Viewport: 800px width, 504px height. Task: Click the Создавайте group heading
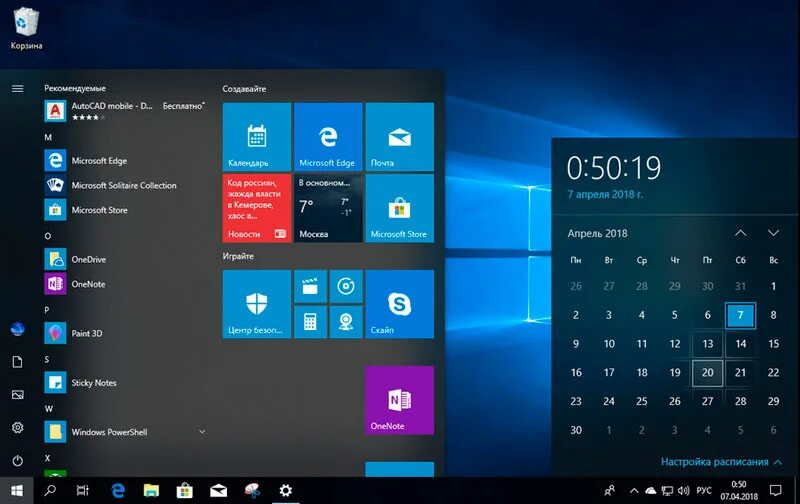coord(244,89)
